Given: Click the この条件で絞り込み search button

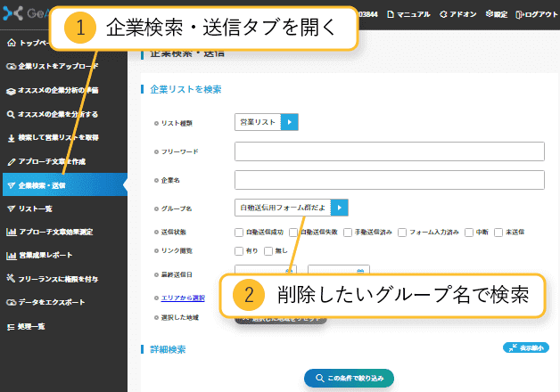Looking at the screenshot, I should 349,378.
